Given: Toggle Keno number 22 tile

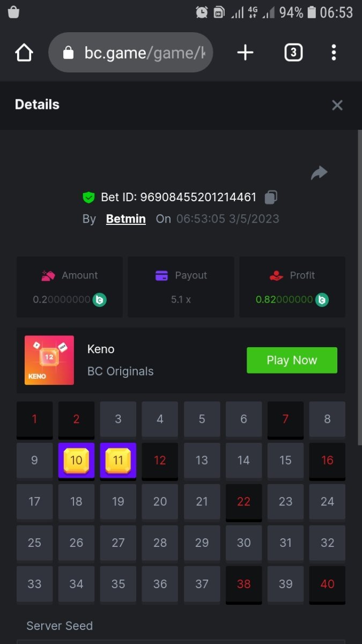Looking at the screenshot, I should 243,502.
